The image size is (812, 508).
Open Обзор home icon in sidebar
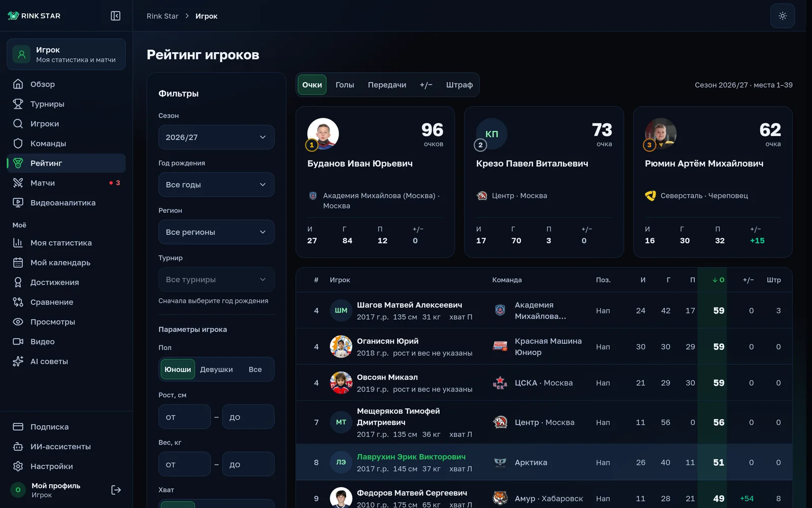[18, 84]
